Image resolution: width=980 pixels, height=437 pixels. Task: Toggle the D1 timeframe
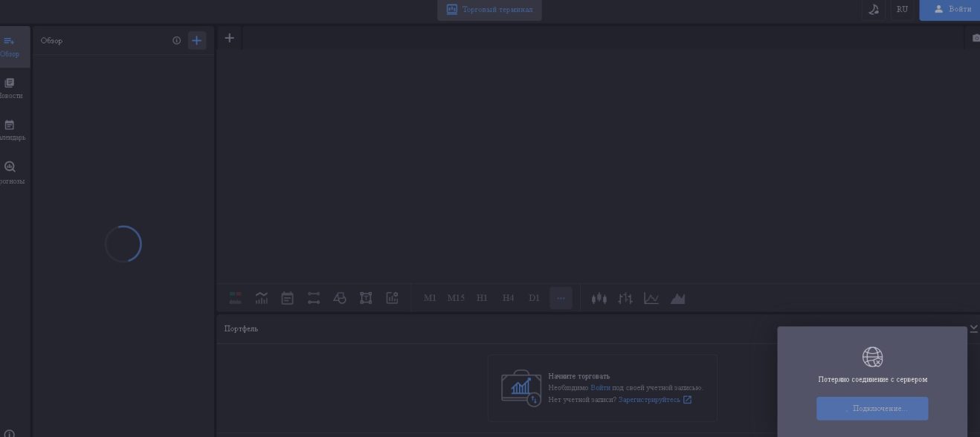coord(534,298)
